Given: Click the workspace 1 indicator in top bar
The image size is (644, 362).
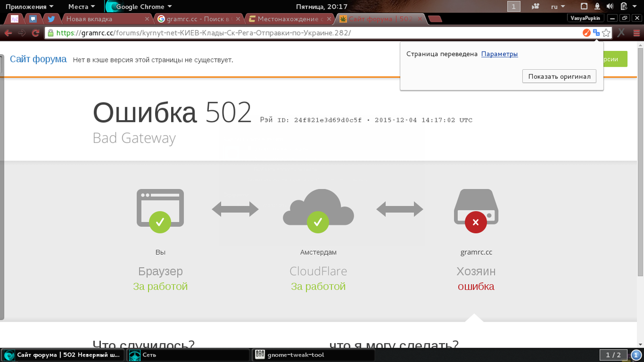Looking at the screenshot, I should tap(514, 6).
